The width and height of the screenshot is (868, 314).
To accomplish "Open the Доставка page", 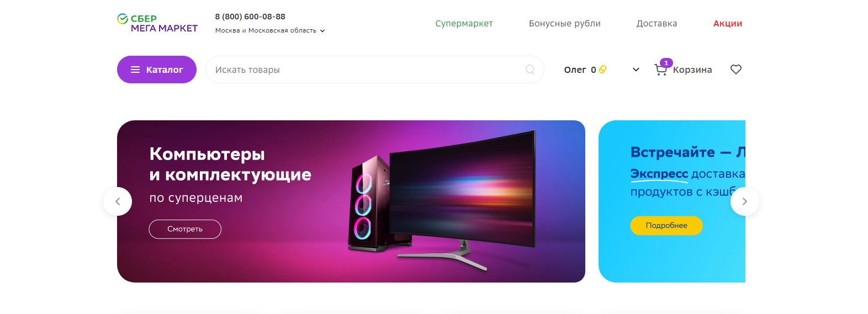I will coord(657,24).
